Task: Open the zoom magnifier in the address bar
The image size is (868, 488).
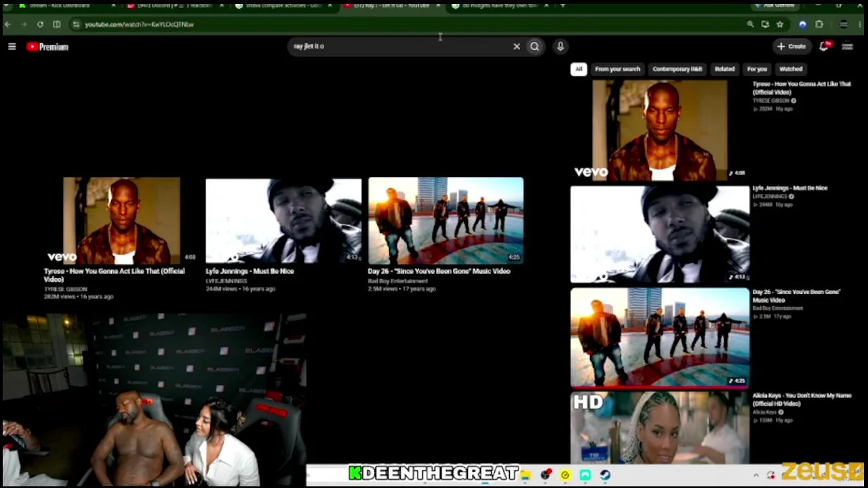Action: [750, 24]
